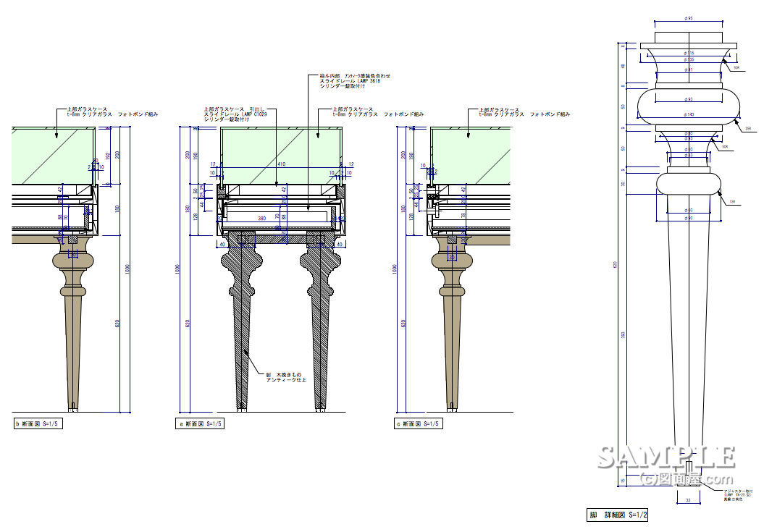
Task: Click the green glass case in section a
Action: click(x=282, y=157)
